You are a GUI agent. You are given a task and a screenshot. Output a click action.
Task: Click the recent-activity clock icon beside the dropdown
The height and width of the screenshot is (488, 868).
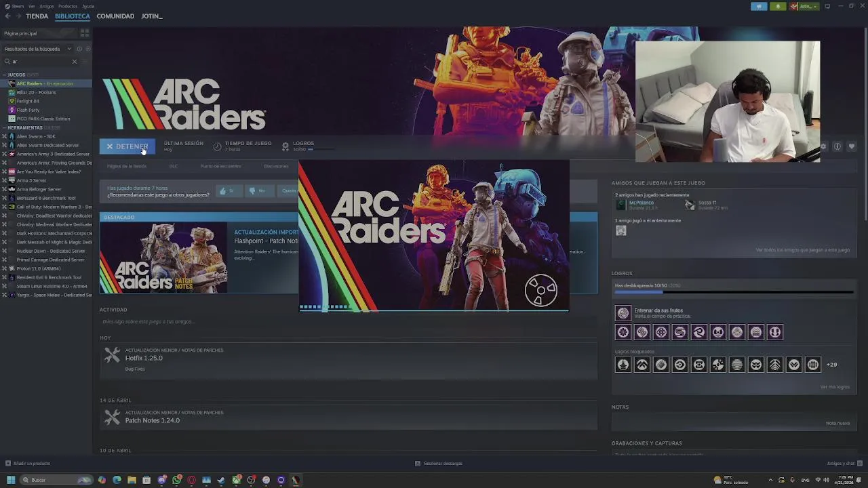click(79, 49)
